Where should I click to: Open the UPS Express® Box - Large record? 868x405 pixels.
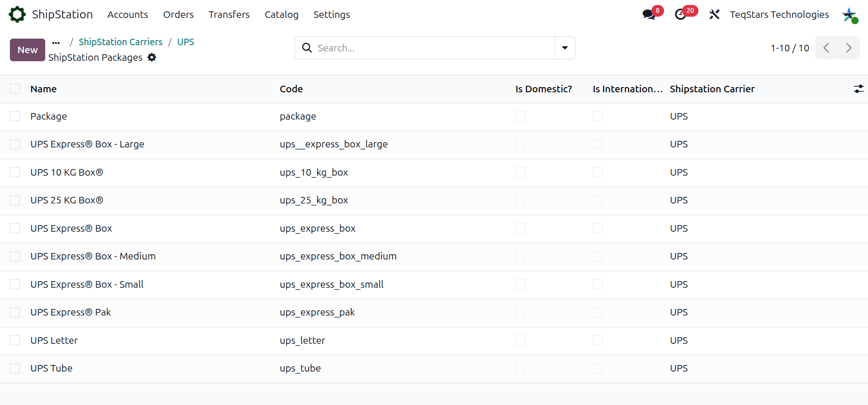[87, 144]
